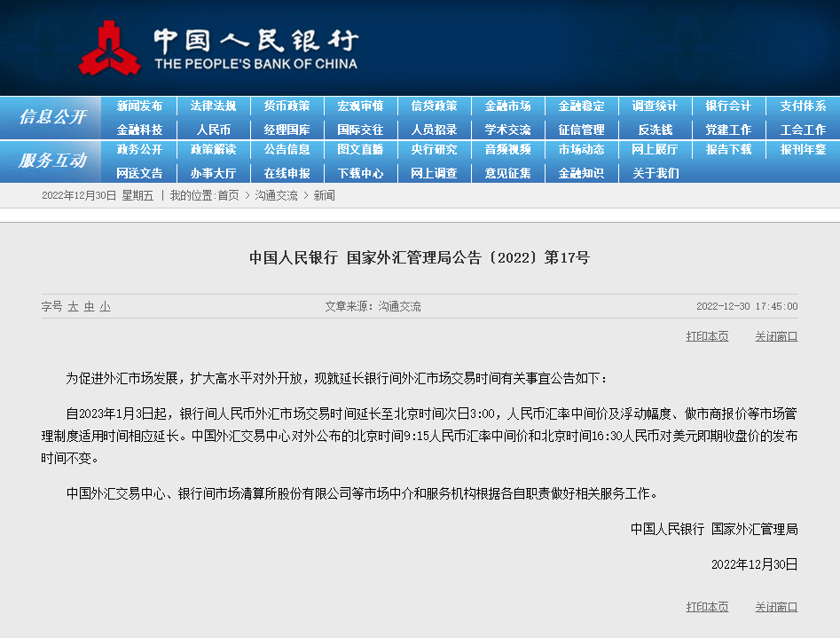Screen dimensions: 840x638
Task: Select 人民币 in the navigation bar
Action: tap(213, 129)
